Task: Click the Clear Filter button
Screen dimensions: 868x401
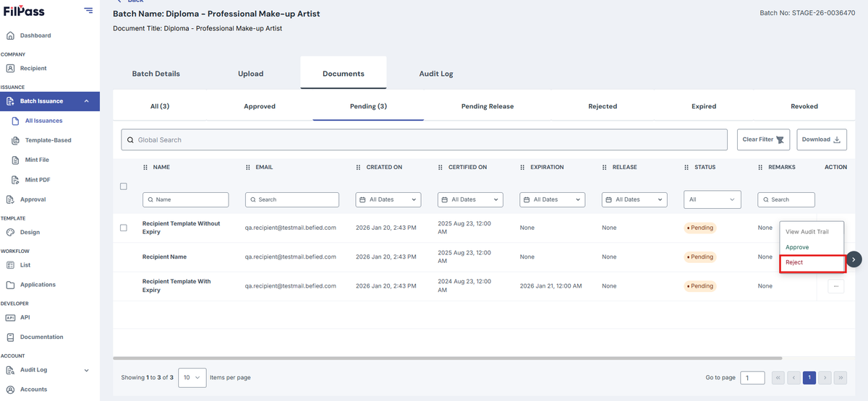Action: pos(763,139)
